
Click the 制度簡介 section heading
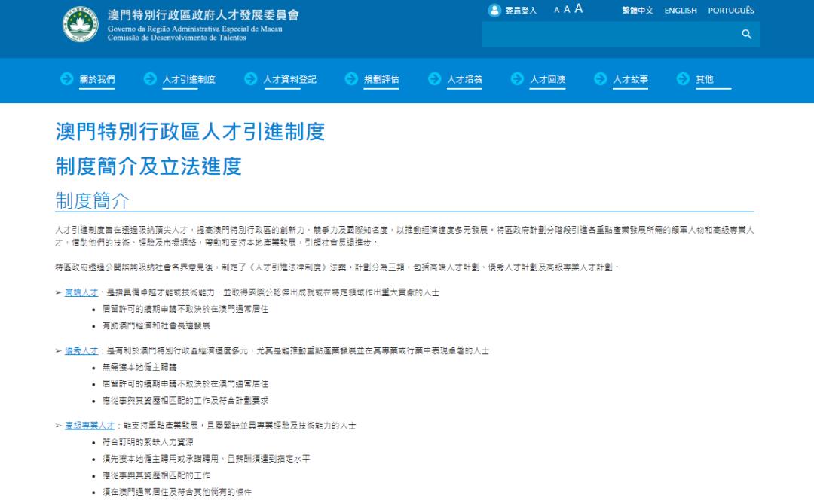pyautogui.click(x=92, y=200)
